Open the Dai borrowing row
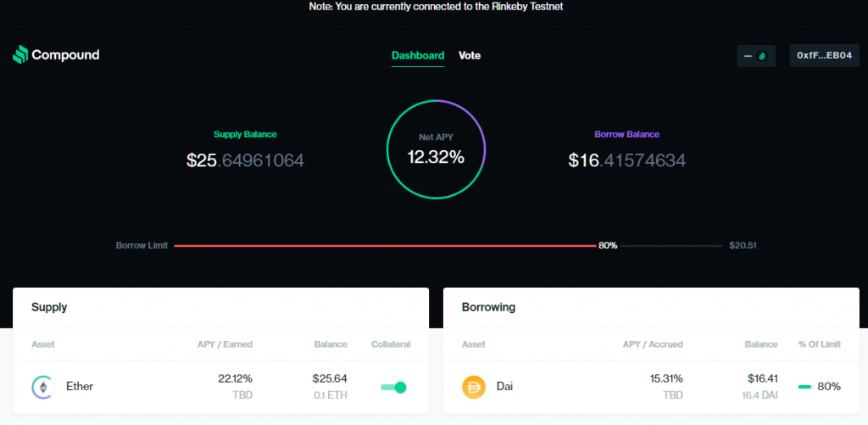The width and height of the screenshot is (868, 425). click(x=651, y=387)
